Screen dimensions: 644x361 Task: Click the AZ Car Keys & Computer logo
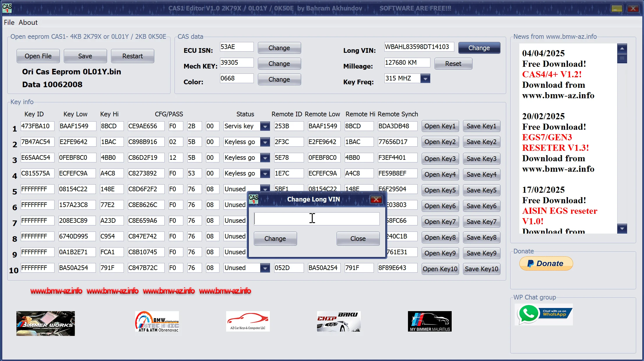[x=248, y=321]
